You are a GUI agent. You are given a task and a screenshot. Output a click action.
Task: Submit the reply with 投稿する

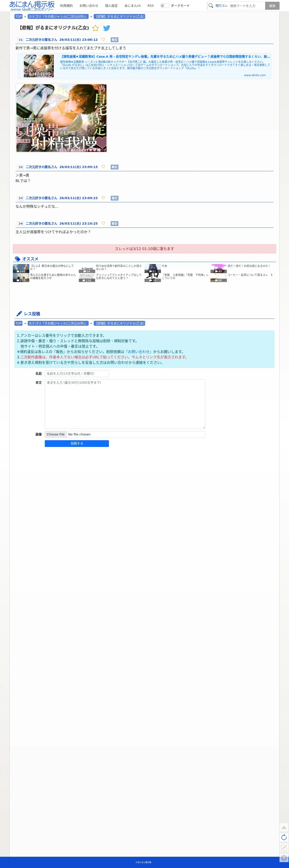[77, 443]
